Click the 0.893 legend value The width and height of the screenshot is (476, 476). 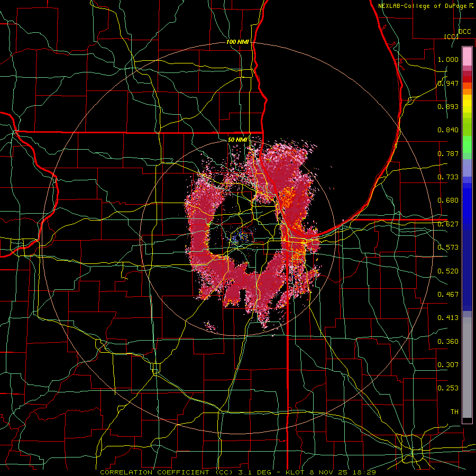448,106
